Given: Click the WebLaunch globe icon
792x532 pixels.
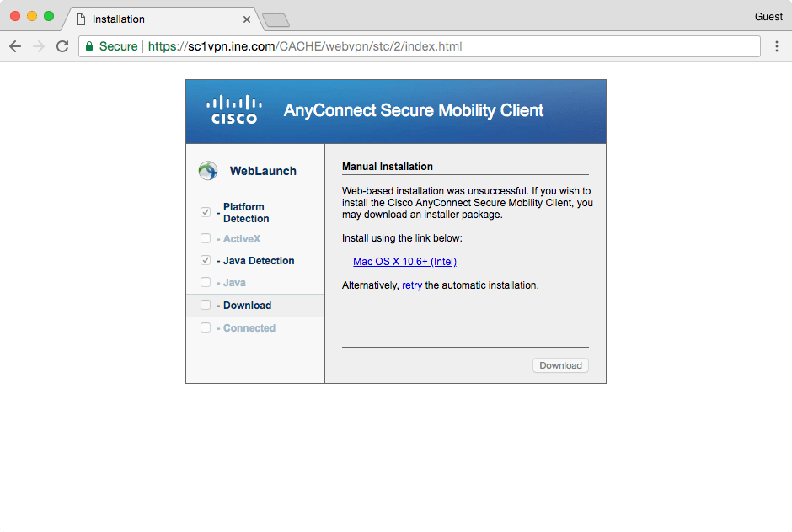Looking at the screenshot, I should click(207, 170).
